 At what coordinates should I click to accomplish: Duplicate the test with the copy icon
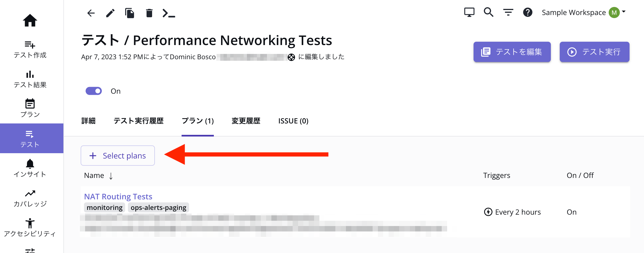point(130,13)
